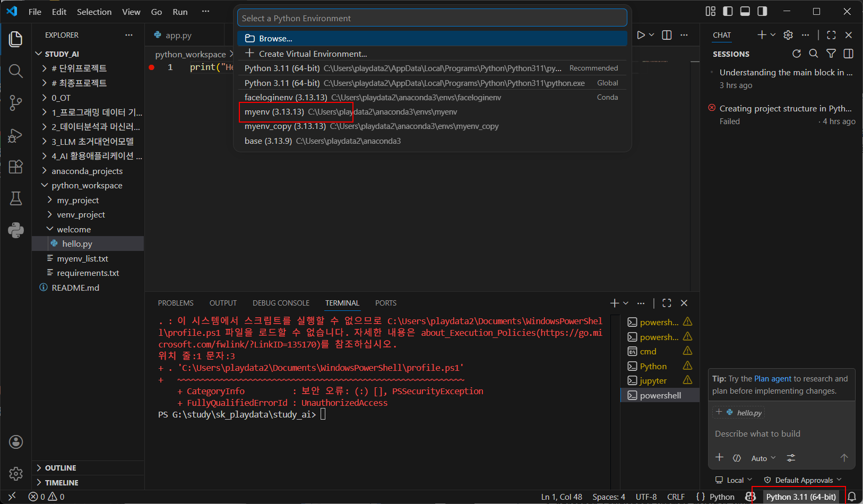Configure chat tools icon

(x=791, y=458)
